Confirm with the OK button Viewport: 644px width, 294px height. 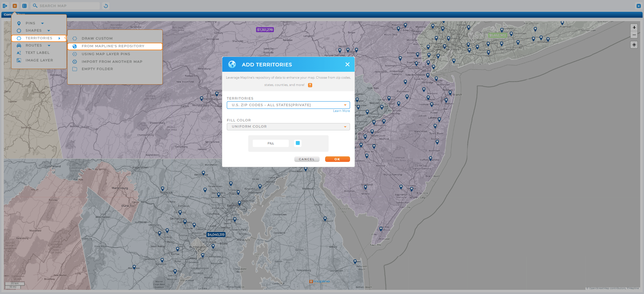point(338,159)
